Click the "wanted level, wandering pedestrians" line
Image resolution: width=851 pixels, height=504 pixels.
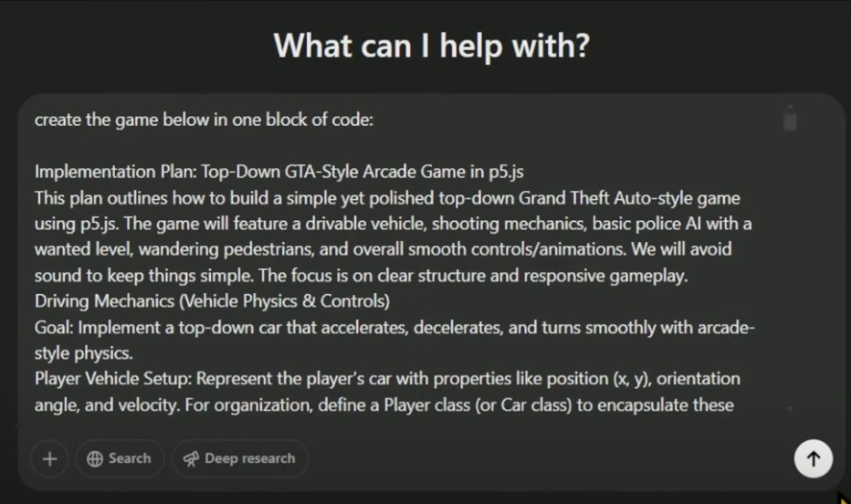coord(383,249)
